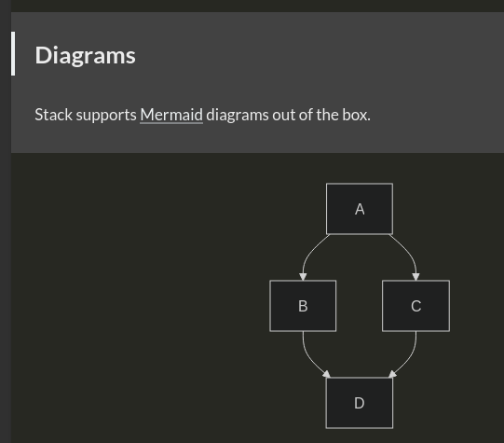Click the word diagrams after Mermaid

pos(238,115)
